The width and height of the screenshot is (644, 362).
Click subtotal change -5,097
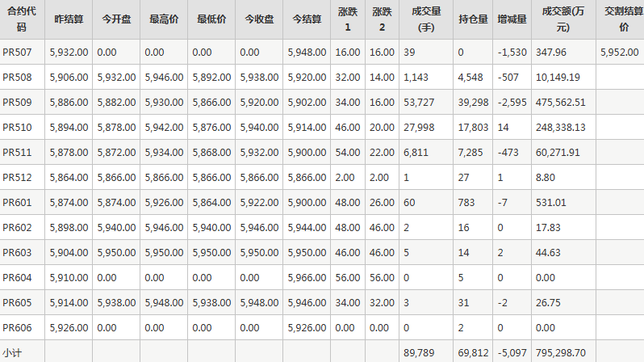pyautogui.click(x=512, y=353)
